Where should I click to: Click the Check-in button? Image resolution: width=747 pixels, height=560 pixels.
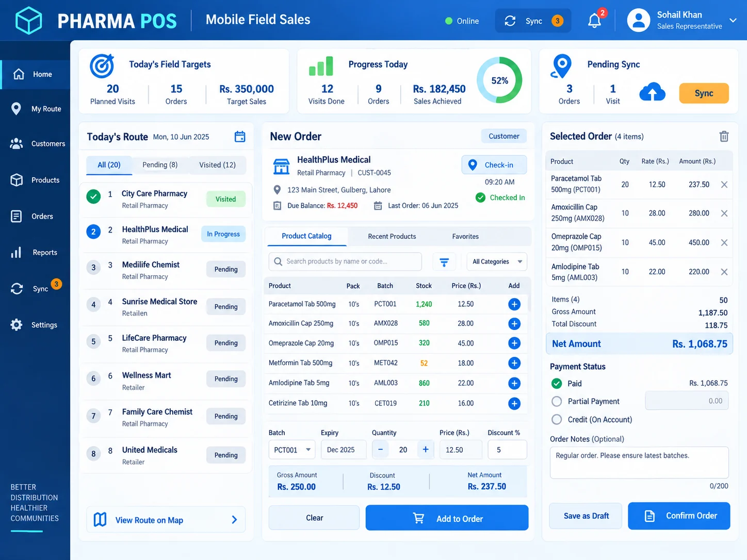[x=494, y=165]
